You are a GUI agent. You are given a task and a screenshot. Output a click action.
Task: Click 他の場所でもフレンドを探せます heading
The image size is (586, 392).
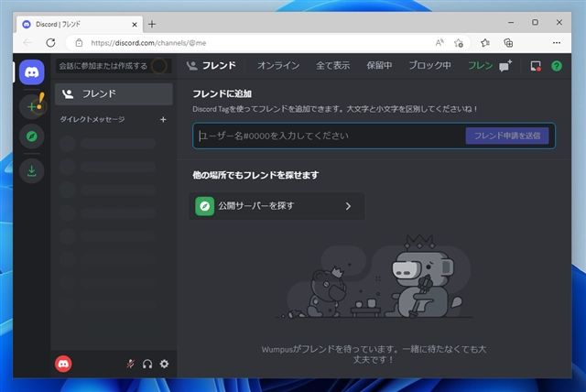tap(255, 175)
